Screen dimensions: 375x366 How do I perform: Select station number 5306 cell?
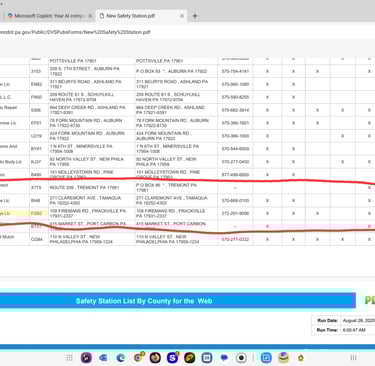[x=36, y=110]
